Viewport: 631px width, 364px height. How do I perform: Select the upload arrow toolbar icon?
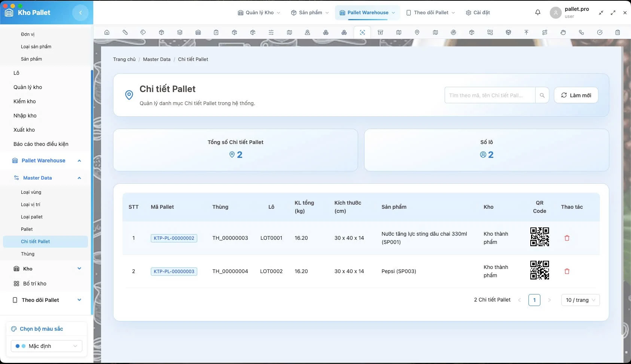526,33
